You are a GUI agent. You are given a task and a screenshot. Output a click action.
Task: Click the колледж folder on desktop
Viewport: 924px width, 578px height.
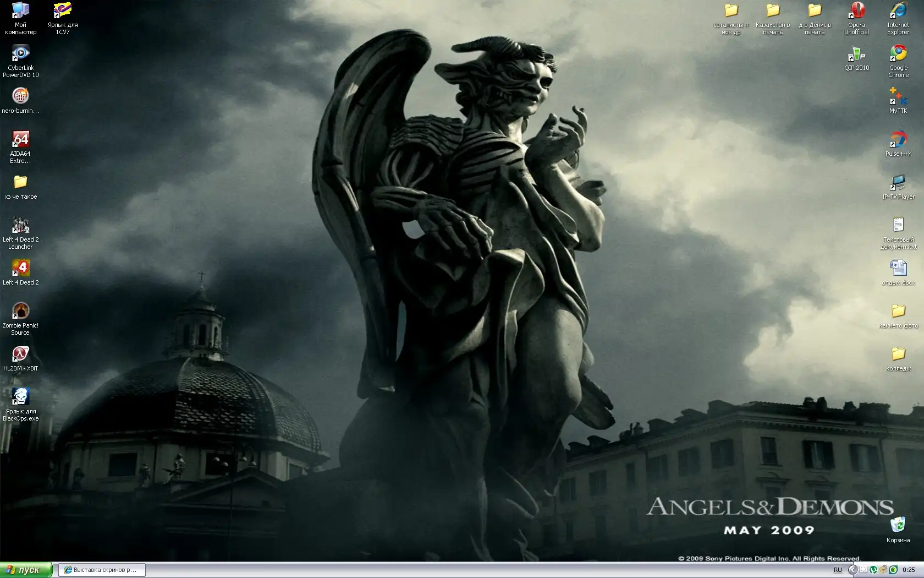click(898, 355)
